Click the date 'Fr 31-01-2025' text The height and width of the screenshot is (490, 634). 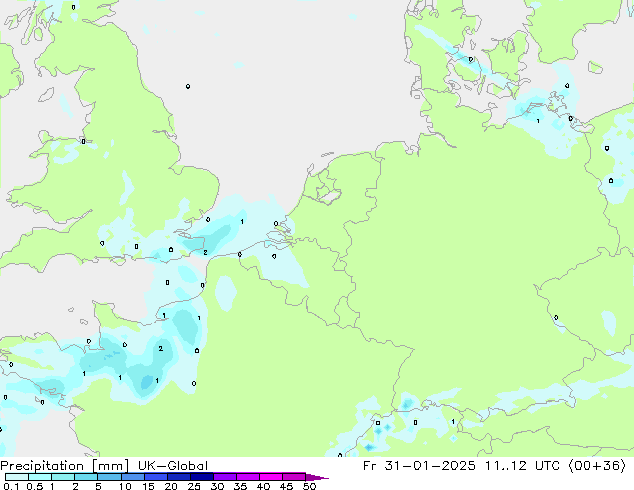[419, 466]
